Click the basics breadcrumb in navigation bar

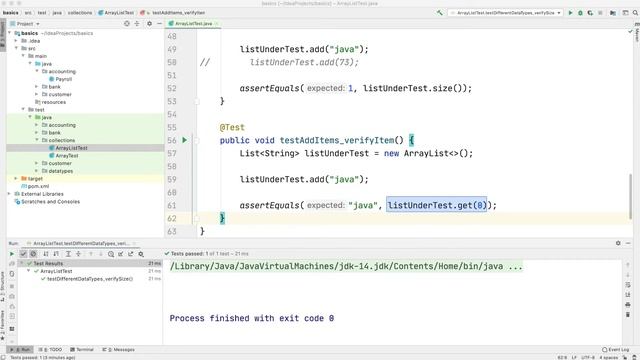tap(10, 13)
